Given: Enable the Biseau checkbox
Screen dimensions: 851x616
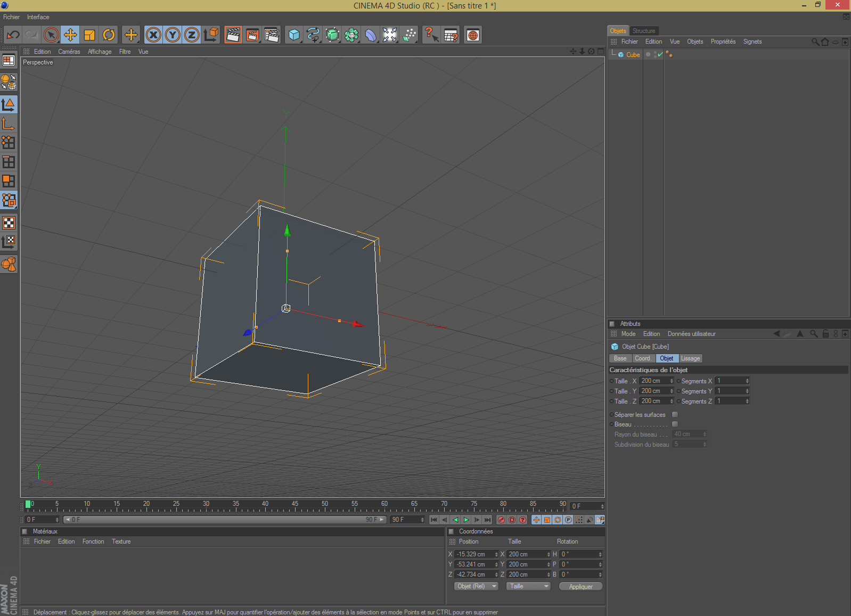Looking at the screenshot, I should pyautogui.click(x=675, y=424).
